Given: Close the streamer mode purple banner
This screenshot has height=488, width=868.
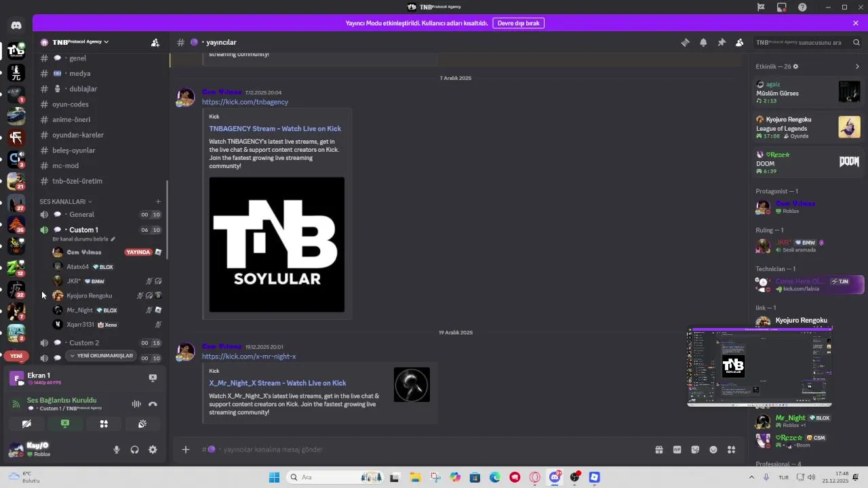Looking at the screenshot, I should tap(856, 23).
